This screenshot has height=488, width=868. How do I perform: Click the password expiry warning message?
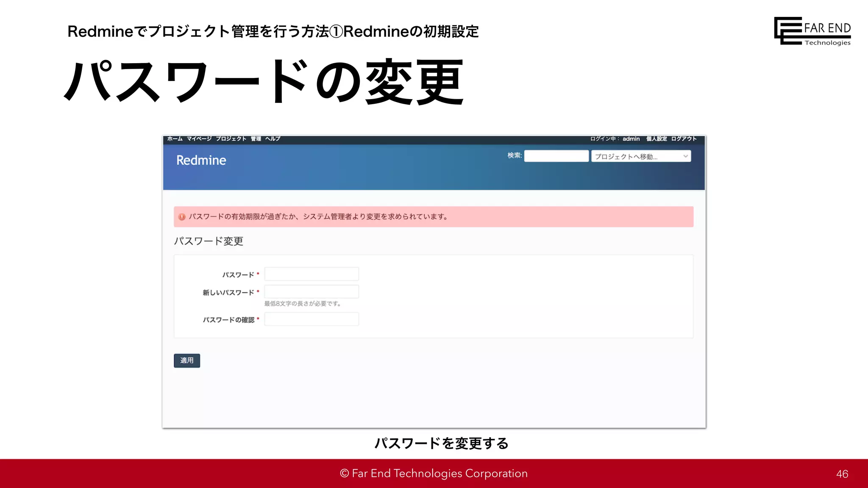point(318,217)
